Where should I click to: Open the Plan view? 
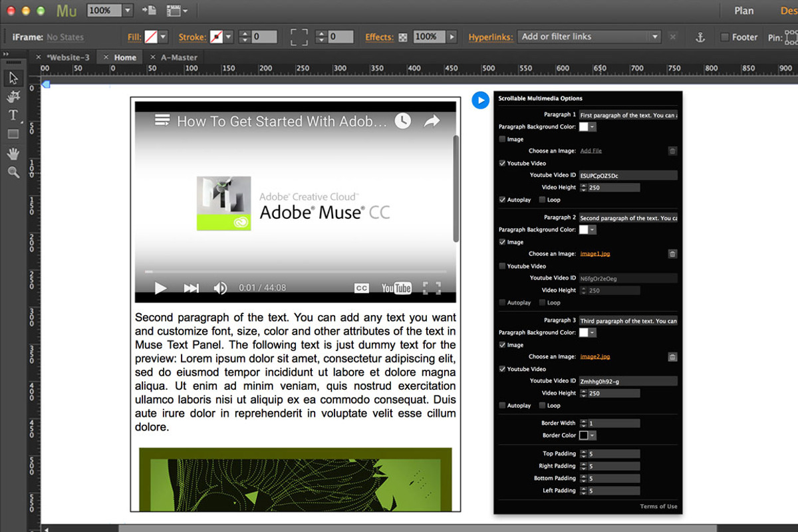tap(743, 11)
